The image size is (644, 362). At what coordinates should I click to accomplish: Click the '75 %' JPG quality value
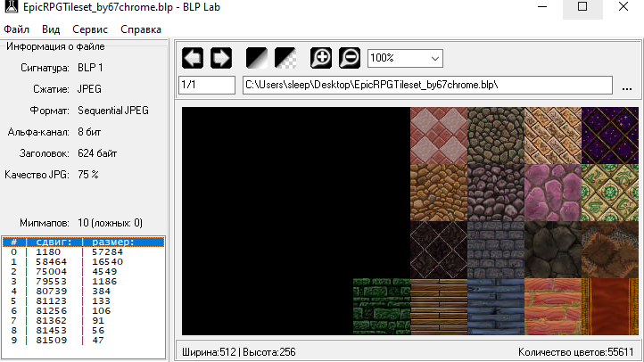[88, 175]
